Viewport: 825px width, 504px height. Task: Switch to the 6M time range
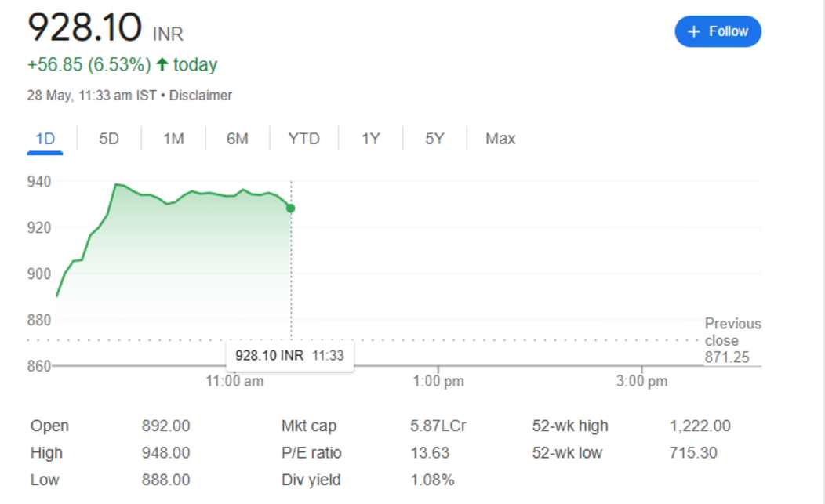click(237, 138)
